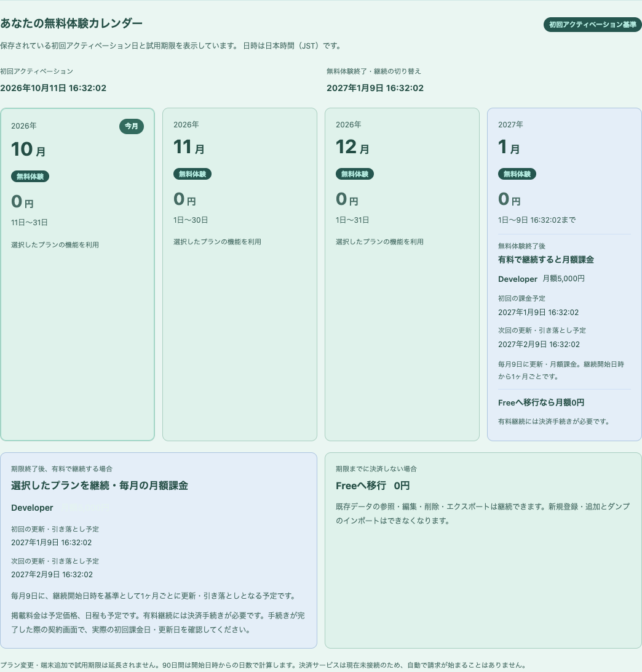Click 選択したプランの機能を利用 in the 12月 card
The height and width of the screenshot is (672, 642).
pyautogui.click(x=379, y=242)
